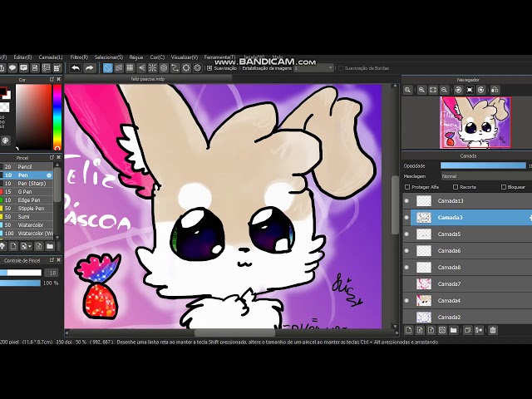This screenshot has width=532, height=399.
Task: Enable the crisscross grid snap
Action: click(130, 68)
